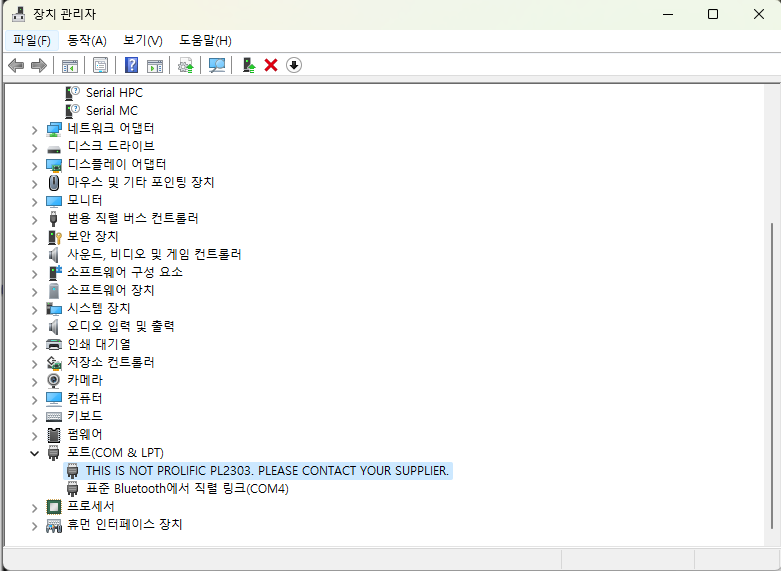
Task: Click the mouse icon beside 마우스 및 기타 포인팅 장치
Action: click(54, 183)
